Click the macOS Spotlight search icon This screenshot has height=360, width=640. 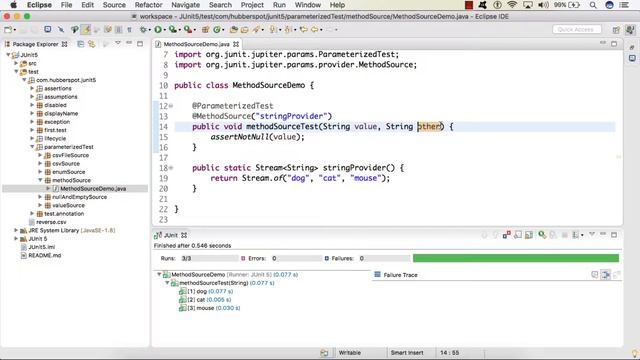593,5
